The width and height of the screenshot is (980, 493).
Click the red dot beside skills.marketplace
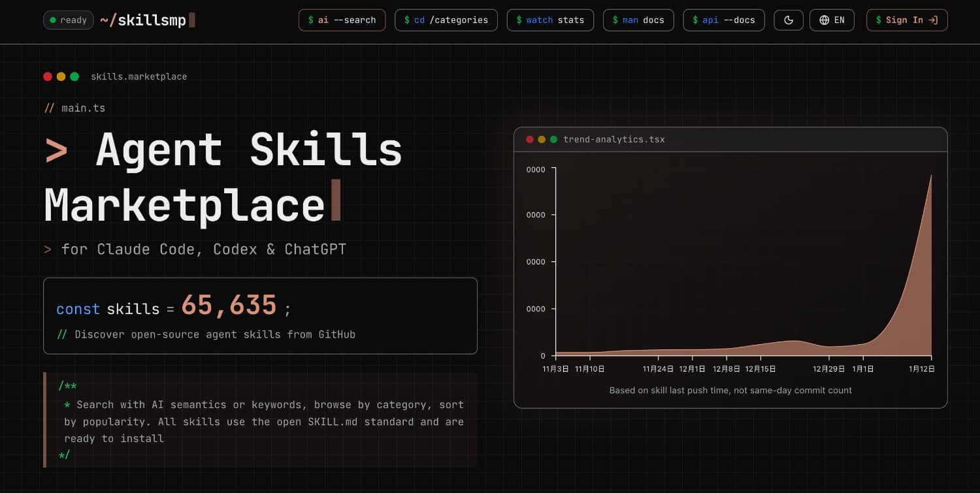(48, 76)
